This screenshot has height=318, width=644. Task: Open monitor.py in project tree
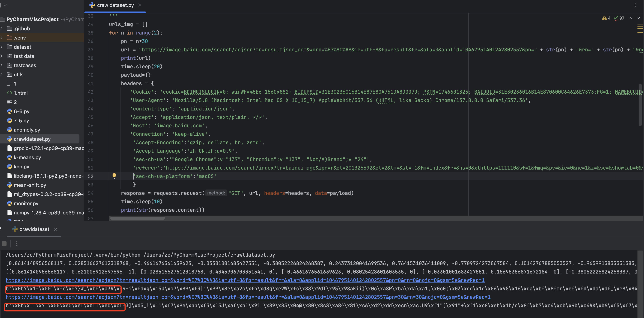click(26, 203)
